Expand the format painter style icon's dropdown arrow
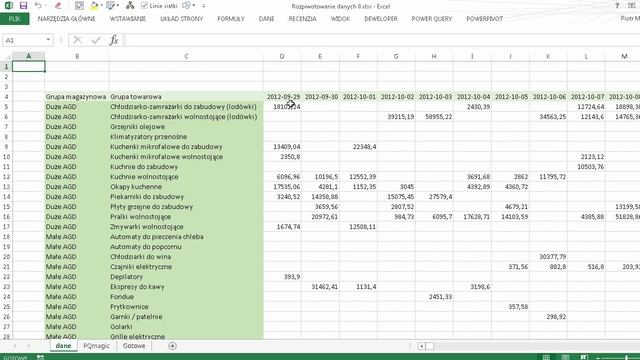Viewport: 640px width, 360px height. point(118,6)
